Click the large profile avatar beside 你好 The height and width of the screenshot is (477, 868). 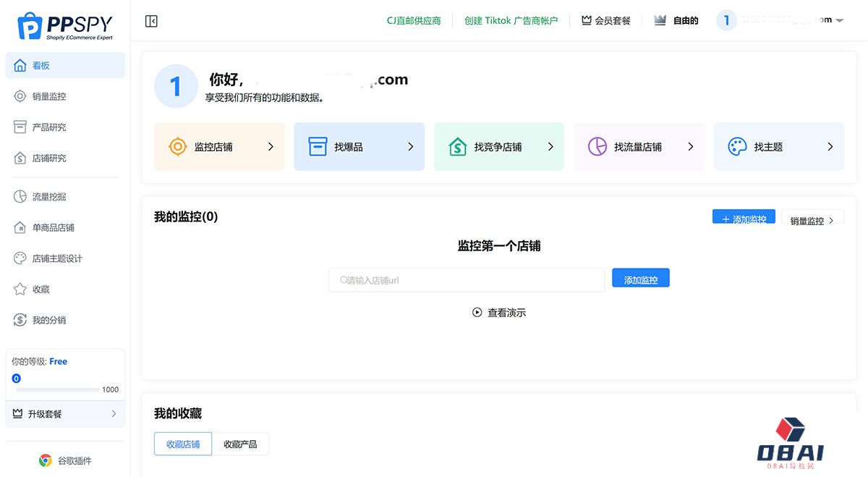pos(176,86)
